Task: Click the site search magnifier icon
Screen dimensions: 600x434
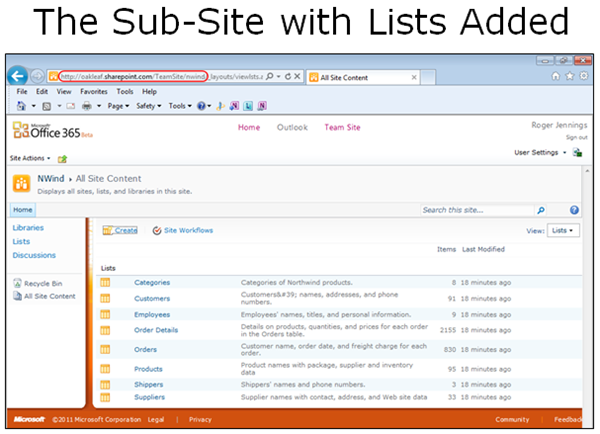Action: click(541, 210)
